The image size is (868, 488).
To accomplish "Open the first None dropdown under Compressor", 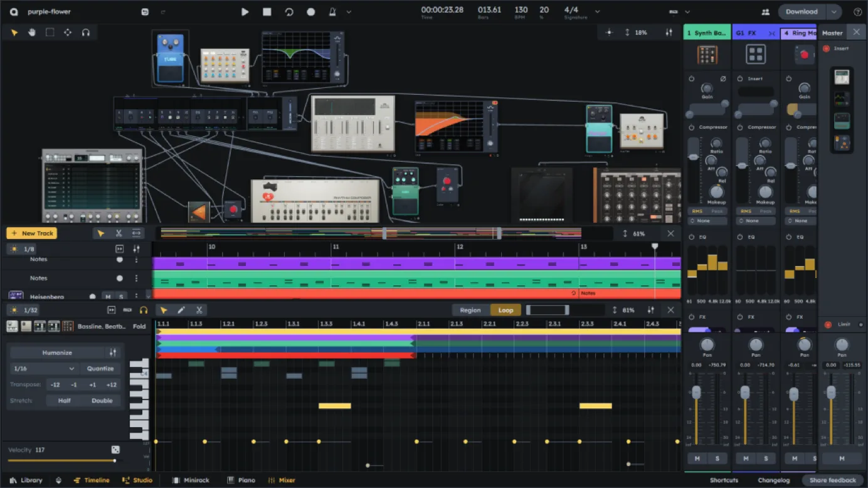I will 707,221.
